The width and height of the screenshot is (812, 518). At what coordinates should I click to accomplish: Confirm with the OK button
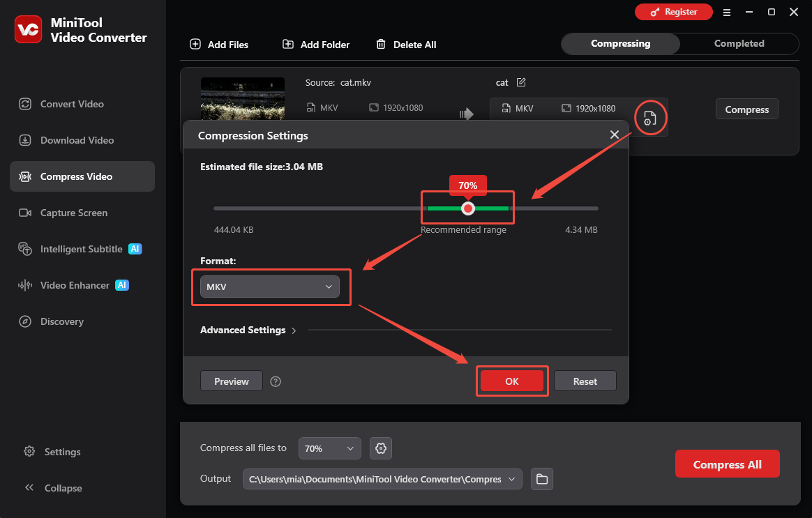tap(512, 381)
